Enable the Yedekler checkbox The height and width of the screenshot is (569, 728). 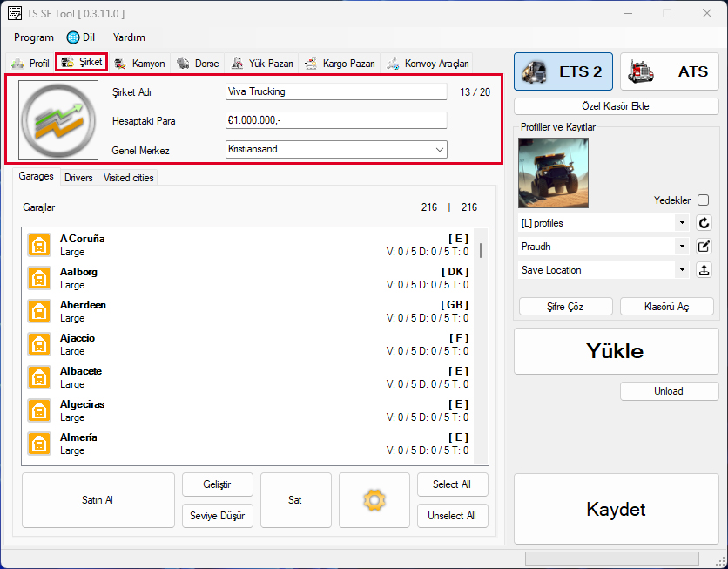click(704, 200)
